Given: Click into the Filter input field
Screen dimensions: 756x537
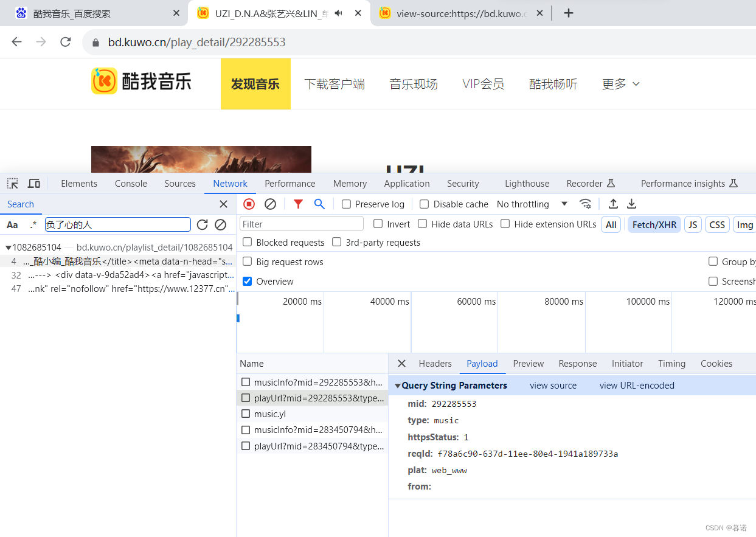Looking at the screenshot, I should (x=302, y=224).
